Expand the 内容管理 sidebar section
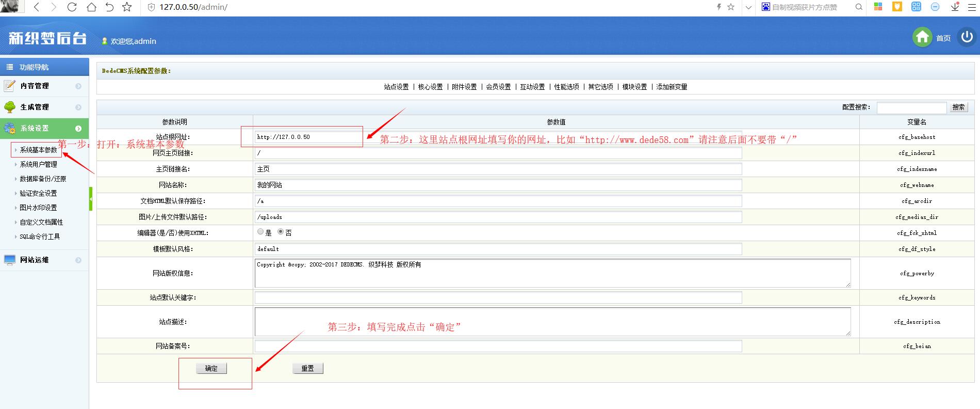Viewport: 980px width, 409px height. [35, 86]
